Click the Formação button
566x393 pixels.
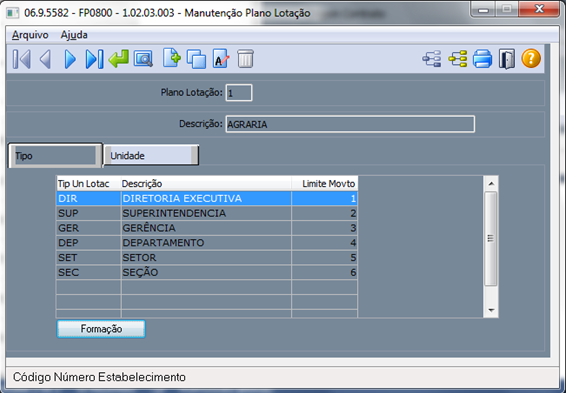[101, 329]
